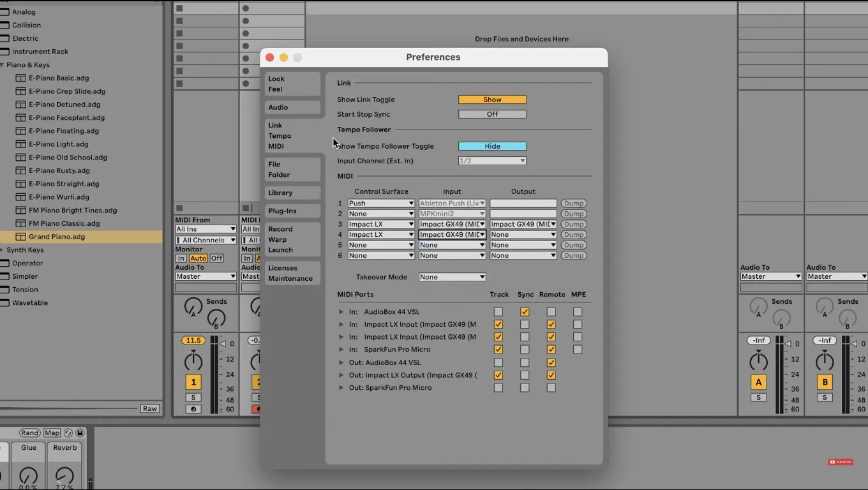Open Control Surface dropdown in row 3
This screenshot has width=868, height=490.
coord(381,225)
